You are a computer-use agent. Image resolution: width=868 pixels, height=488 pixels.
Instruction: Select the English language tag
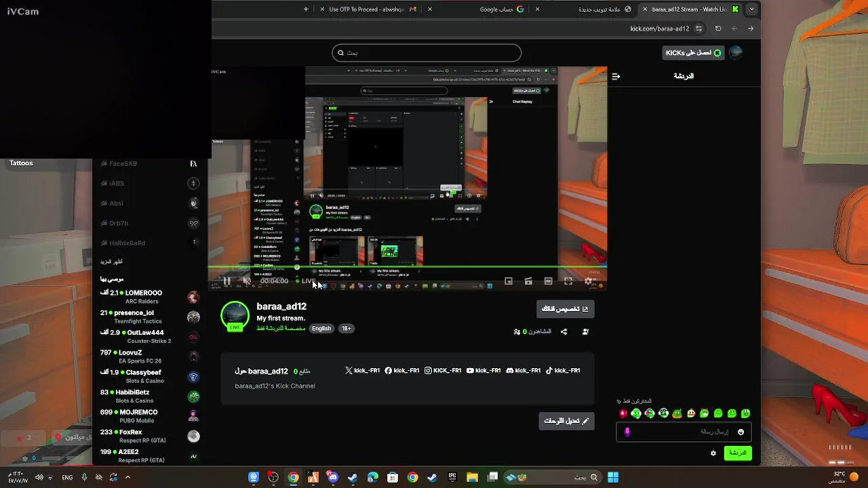point(321,328)
